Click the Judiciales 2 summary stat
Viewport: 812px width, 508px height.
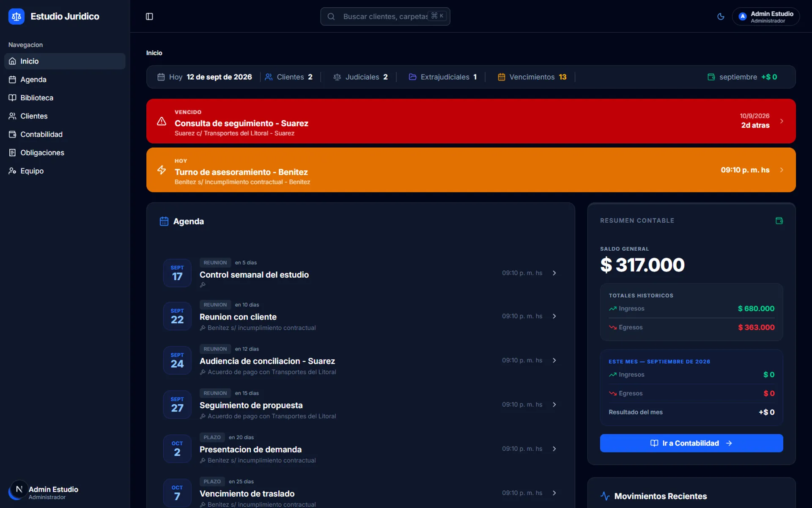point(360,77)
